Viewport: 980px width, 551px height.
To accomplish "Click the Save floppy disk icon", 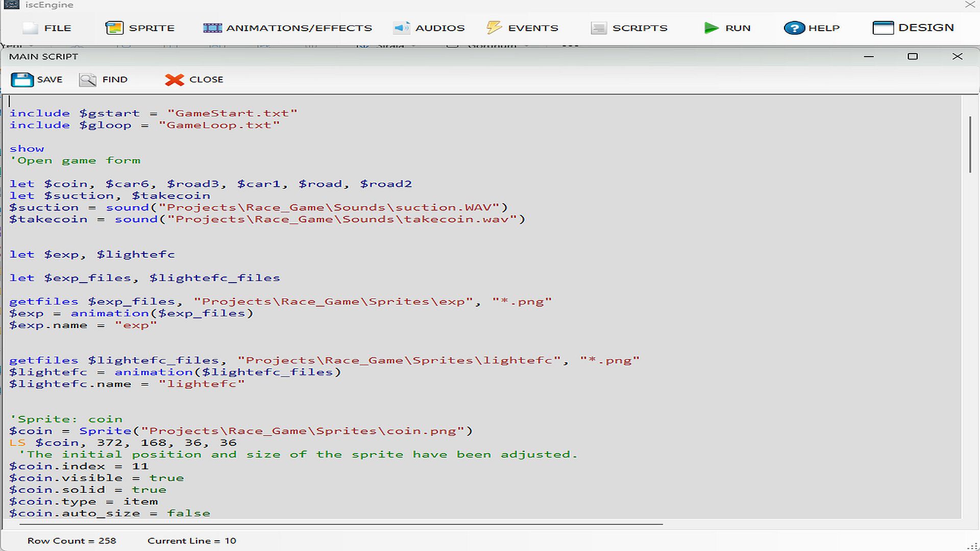I will pos(22,80).
